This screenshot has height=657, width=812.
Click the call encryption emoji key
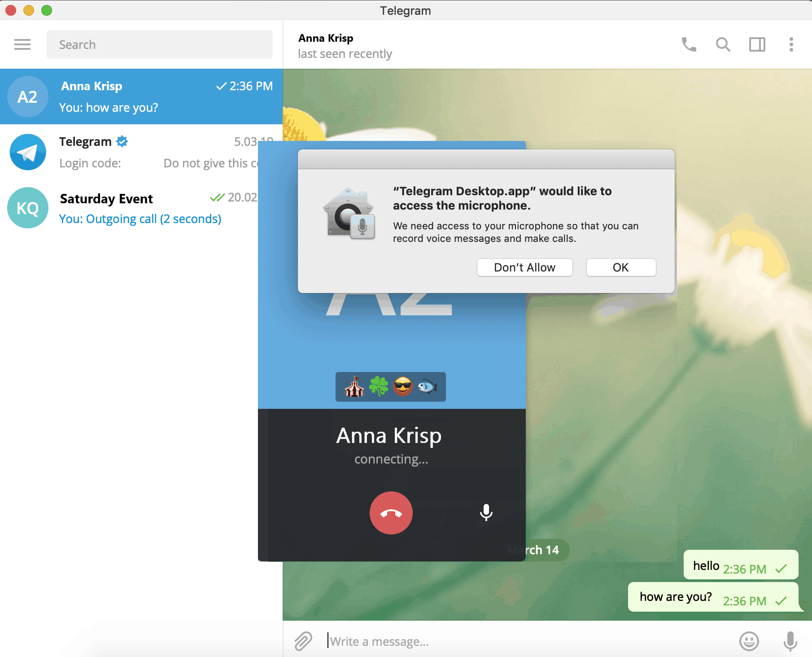pos(390,387)
